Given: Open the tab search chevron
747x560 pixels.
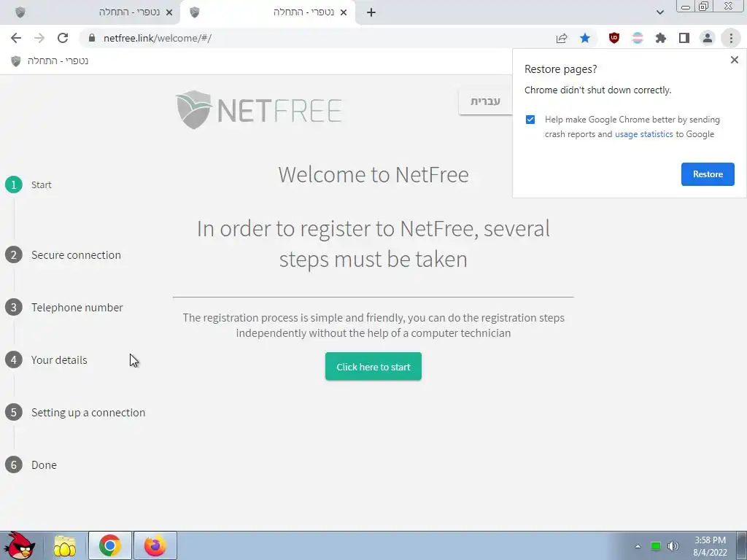Looking at the screenshot, I should (659, 12).
